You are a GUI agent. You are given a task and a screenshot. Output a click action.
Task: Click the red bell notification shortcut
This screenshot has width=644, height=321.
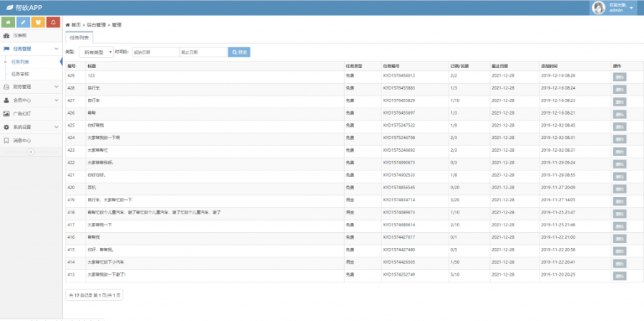point(53,22)
